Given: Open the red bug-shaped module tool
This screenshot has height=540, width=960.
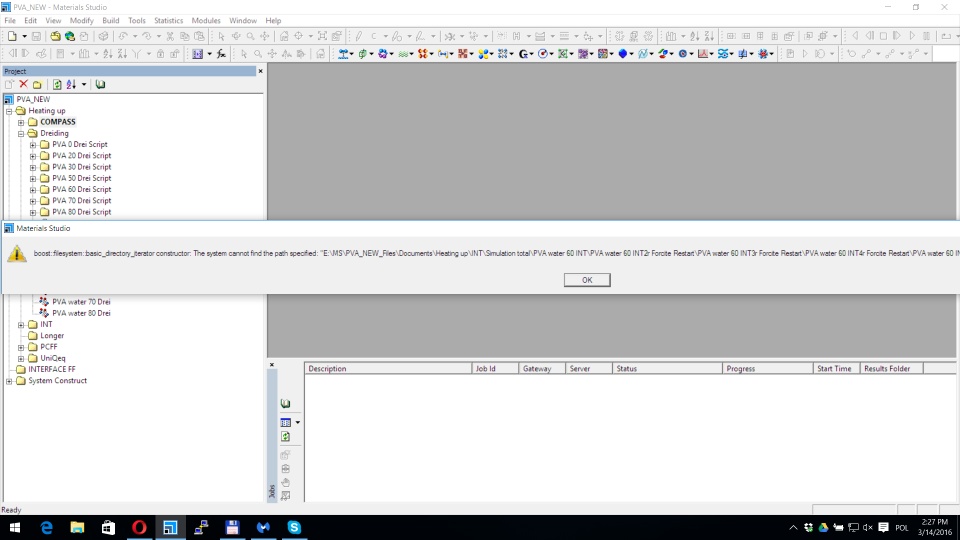Looking at the screenshot, I should (763, 54).
